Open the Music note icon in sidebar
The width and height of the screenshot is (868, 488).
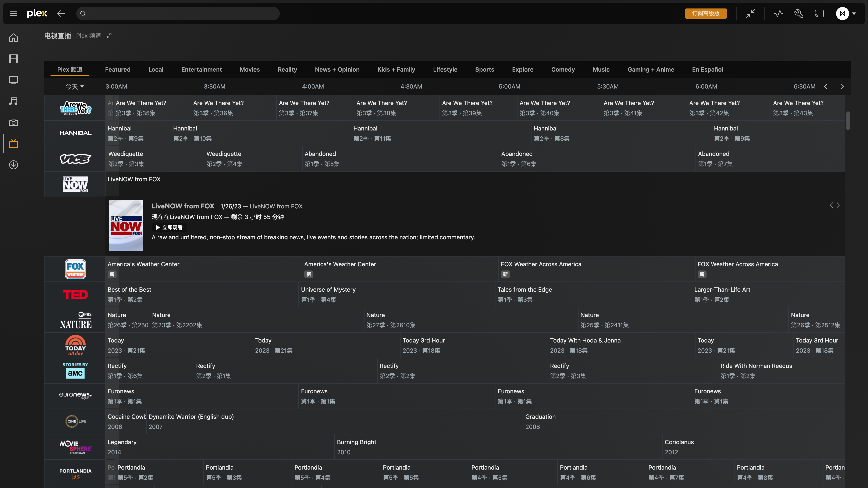pyautogui.click(x=14, y=101)
